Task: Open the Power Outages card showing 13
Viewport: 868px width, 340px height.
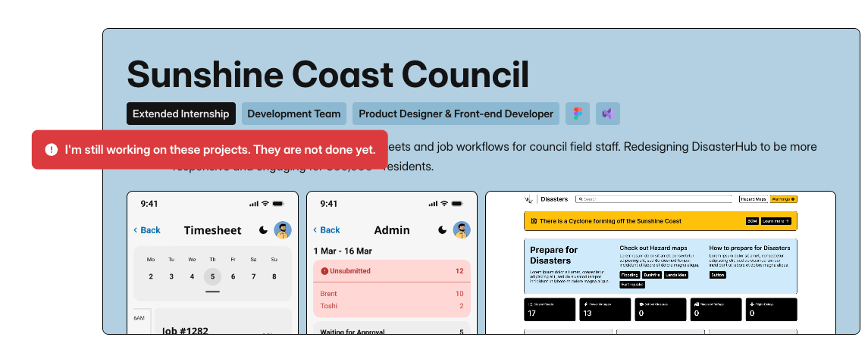Action: (x=605, y=310)
